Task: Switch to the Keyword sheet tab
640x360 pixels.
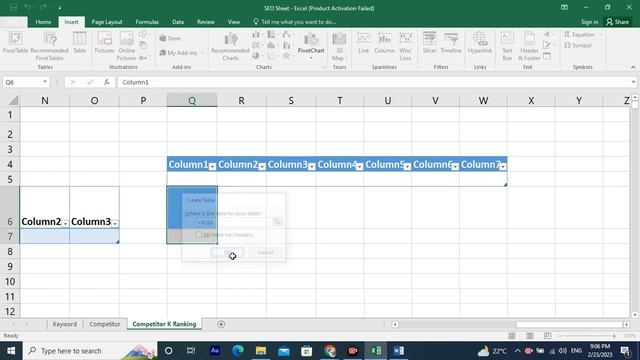Action: (64, 324)
